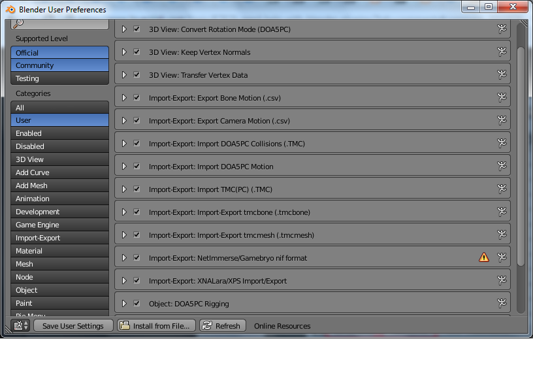The image size is (533, 392).
Task: Open Online Resources link
Action: pyautogui.click(x=282, y=326)
